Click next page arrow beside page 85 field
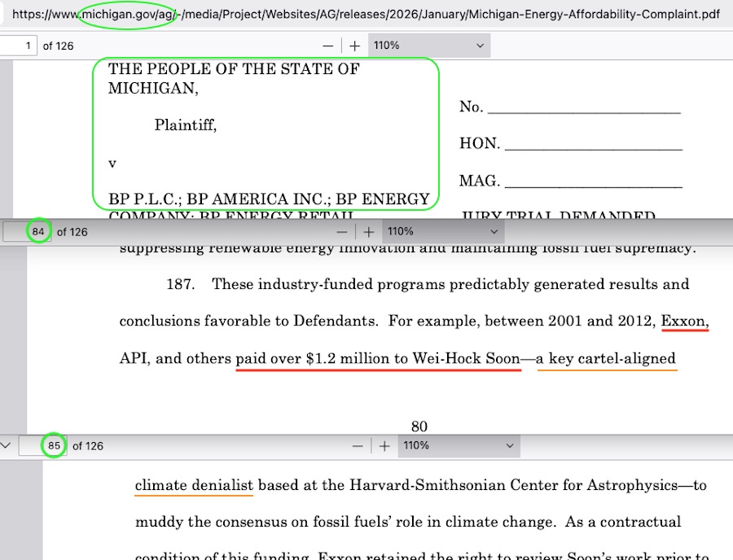This screenshot has width=733, height=560. coord(7,446)
